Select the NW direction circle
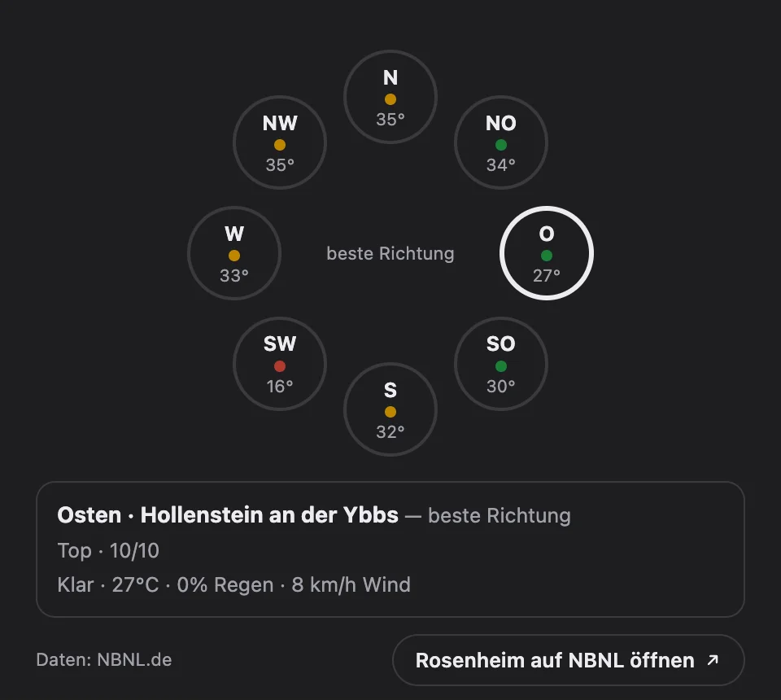 pyautogui.click(x=280, y=142)
